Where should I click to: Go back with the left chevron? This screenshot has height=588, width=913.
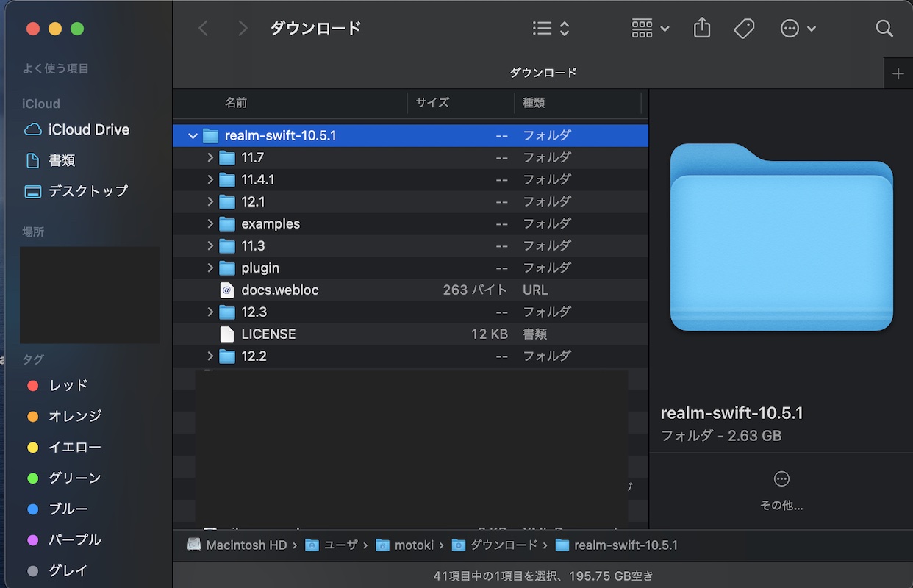(x=204, y=29)
